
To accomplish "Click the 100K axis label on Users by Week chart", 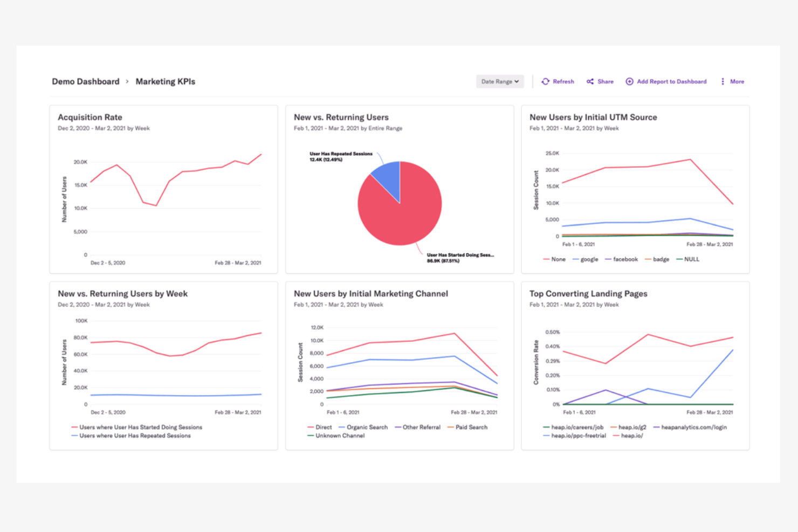I will point(81,321).
